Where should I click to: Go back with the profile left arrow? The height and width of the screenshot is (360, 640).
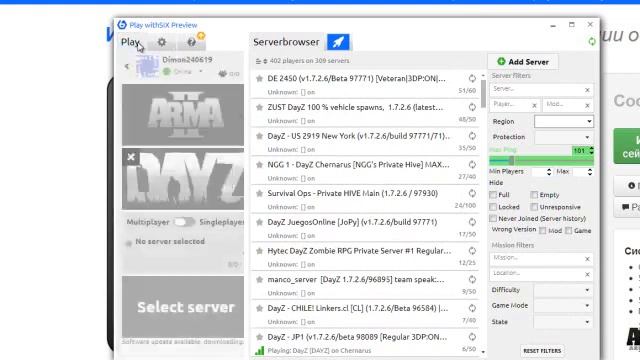click(x=127, y=66)
